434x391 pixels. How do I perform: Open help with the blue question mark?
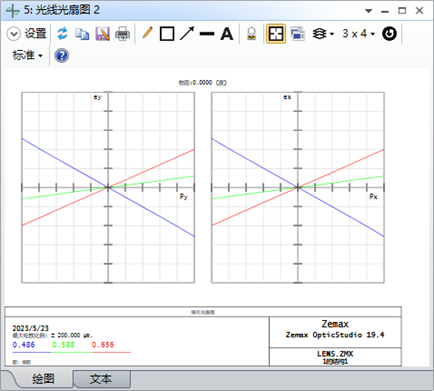tap(62, 56)
